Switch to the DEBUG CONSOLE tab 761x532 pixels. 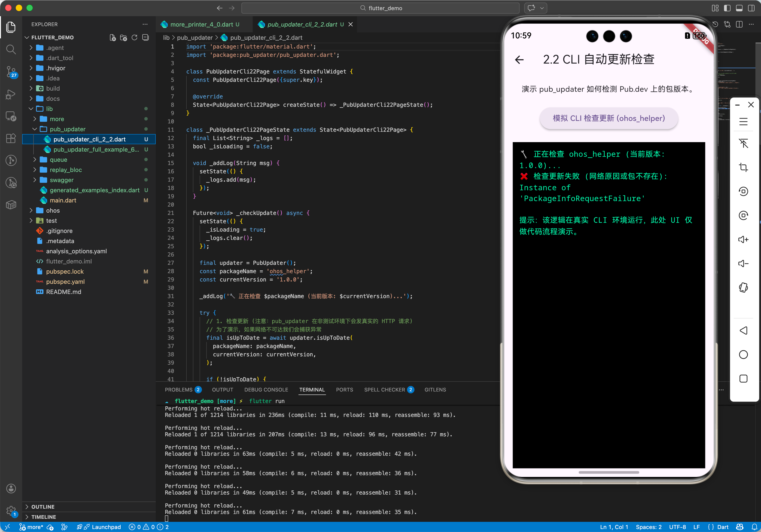pyautogui.click(x=266, y=389)
